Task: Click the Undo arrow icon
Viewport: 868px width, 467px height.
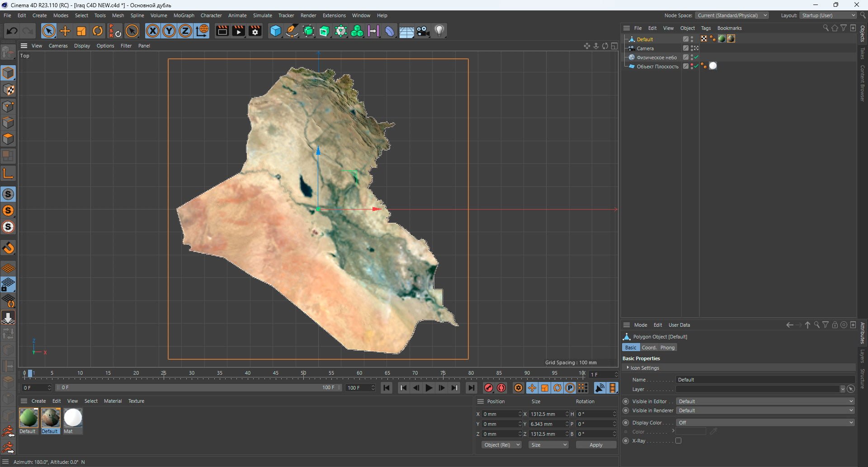Action: coord(12,31)
